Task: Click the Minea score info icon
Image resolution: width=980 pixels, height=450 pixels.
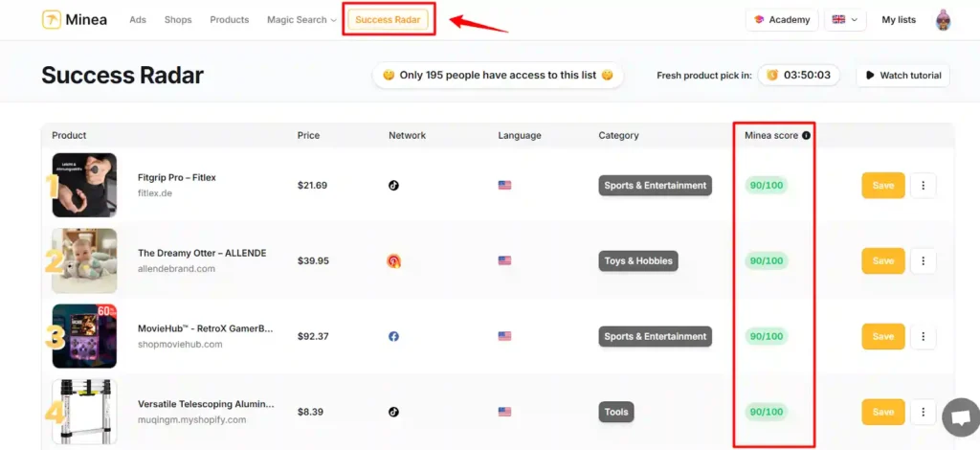Action: point(806,136)
